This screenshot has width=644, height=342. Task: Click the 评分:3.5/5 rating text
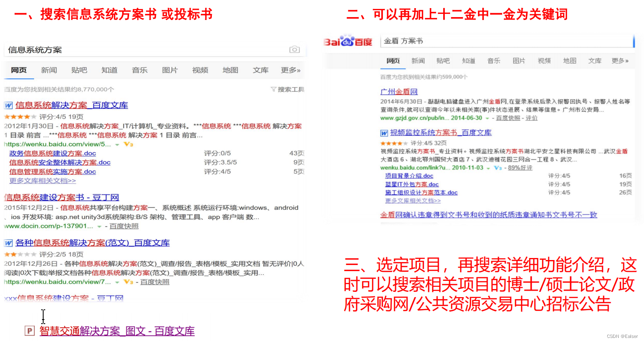[220, 162]
